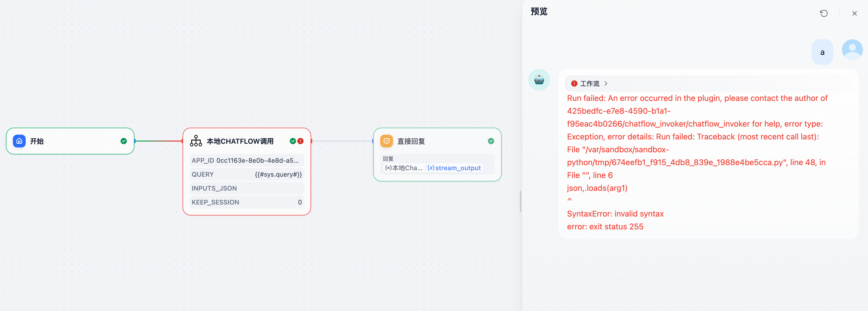
Task: Close the 预览 preview panel
Action: point(854,13)
